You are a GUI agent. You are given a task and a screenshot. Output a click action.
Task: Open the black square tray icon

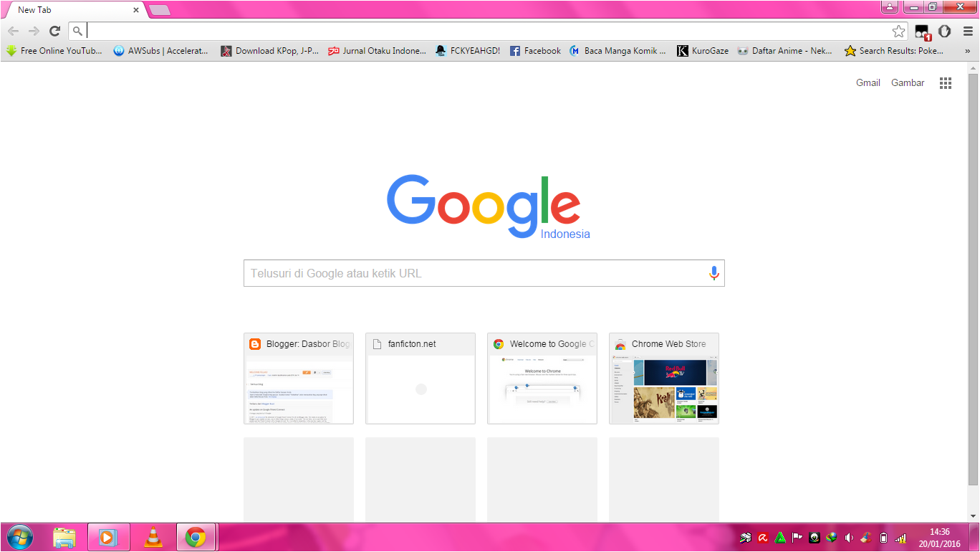click(815, 538)
